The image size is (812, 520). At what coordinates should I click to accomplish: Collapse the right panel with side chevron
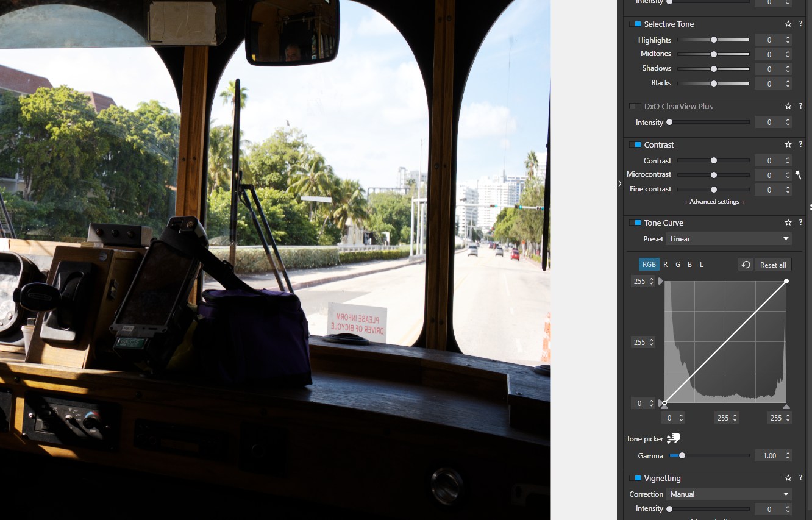coord(619,183)
